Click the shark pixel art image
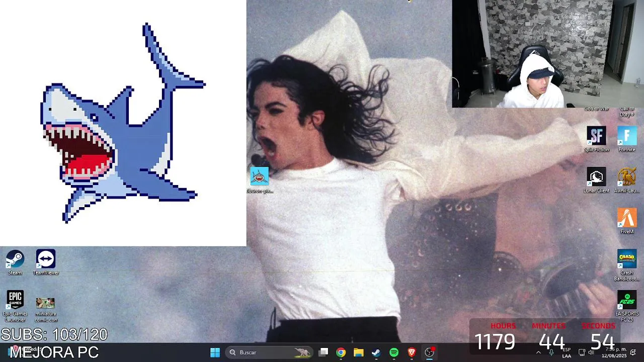 pos(122,123)
